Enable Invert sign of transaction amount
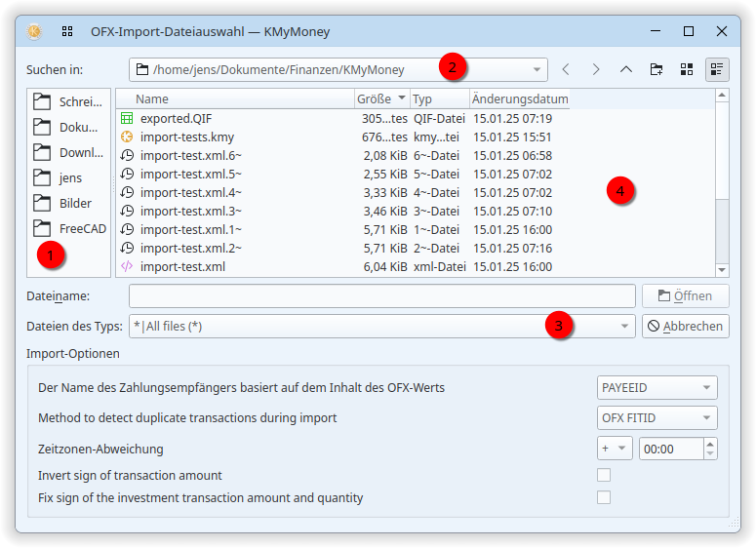756x548 pixels. pos(604,475)
